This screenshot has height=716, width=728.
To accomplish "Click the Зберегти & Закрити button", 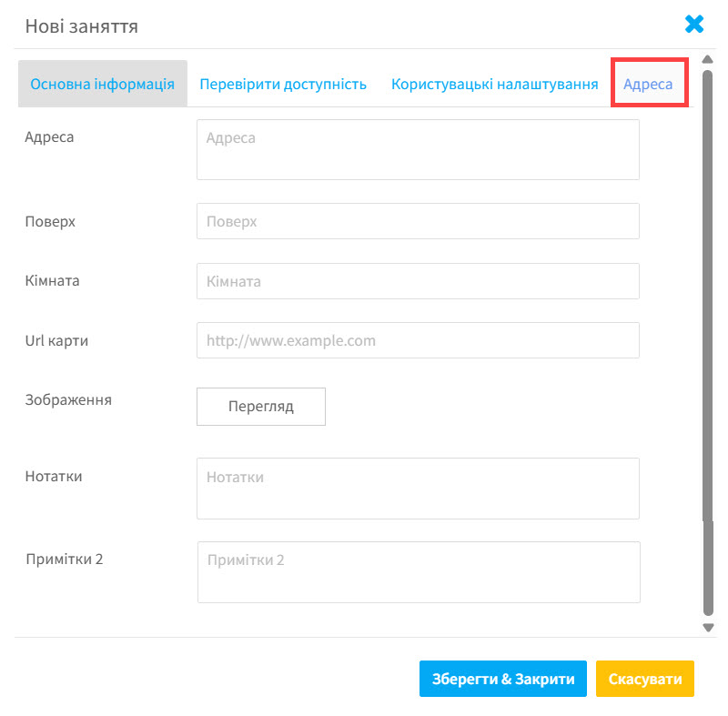I will [x=503, y=679].
